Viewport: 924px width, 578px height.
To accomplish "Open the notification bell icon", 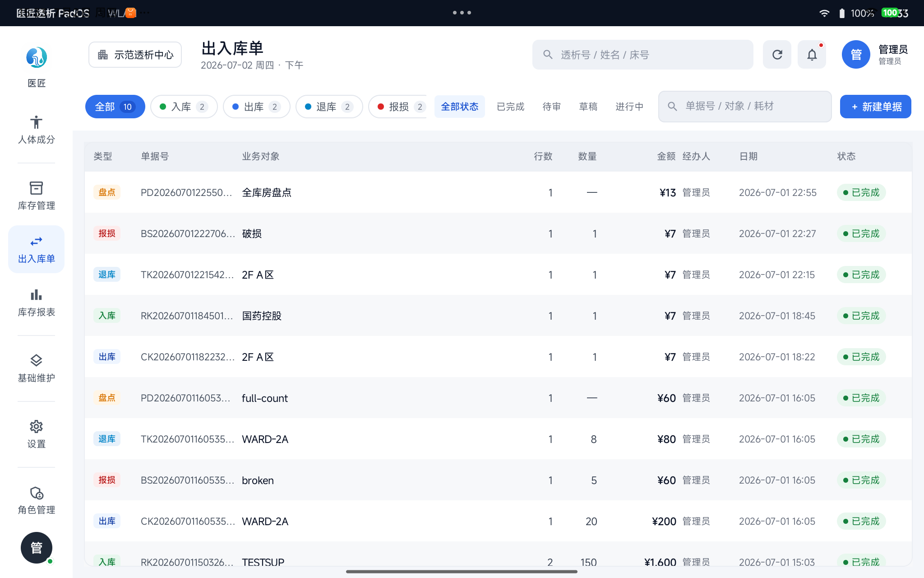I will (812, 55).
